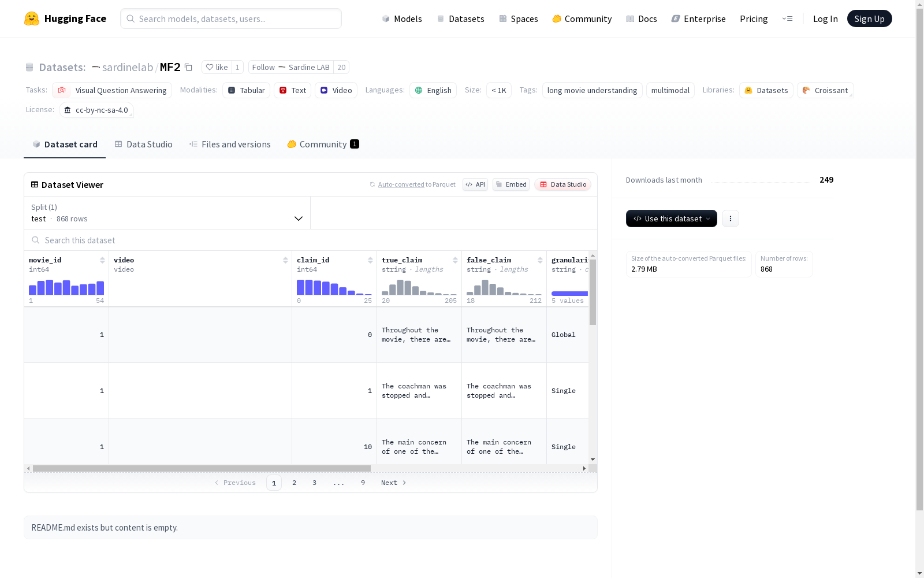
Task: Click the Hugging Face logo icon
Action: coord(32,18)
